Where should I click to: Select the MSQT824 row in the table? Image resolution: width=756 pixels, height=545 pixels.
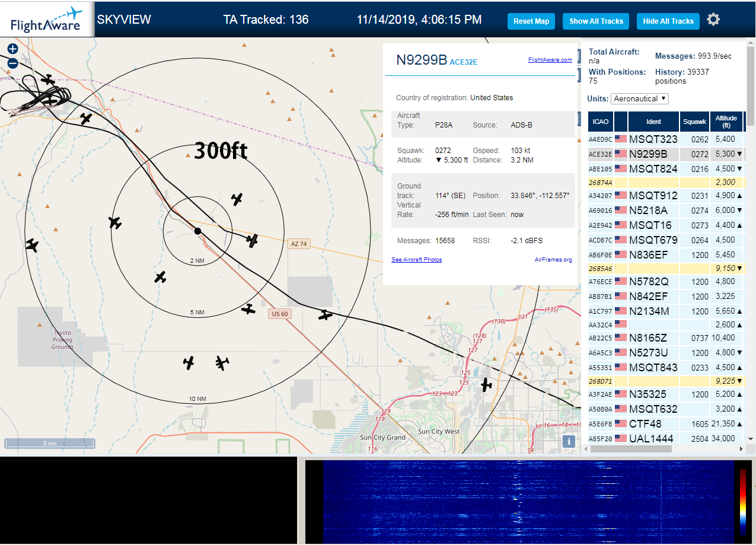point(666,169)
